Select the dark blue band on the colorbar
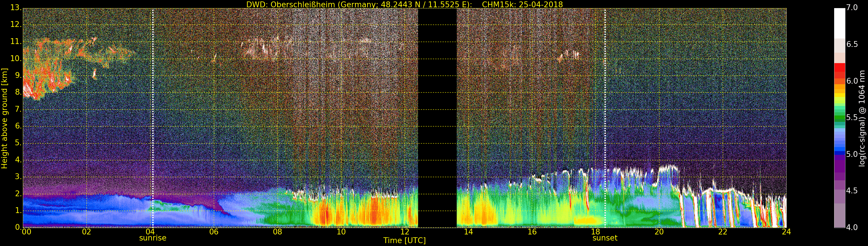Screen dimensions: 868x246 pos(839,153)
